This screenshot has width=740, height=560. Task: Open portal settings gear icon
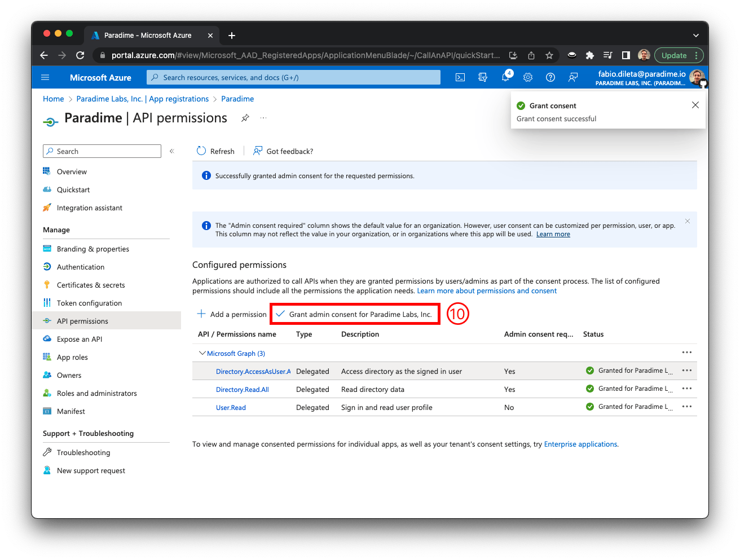(x=528, y=77)
